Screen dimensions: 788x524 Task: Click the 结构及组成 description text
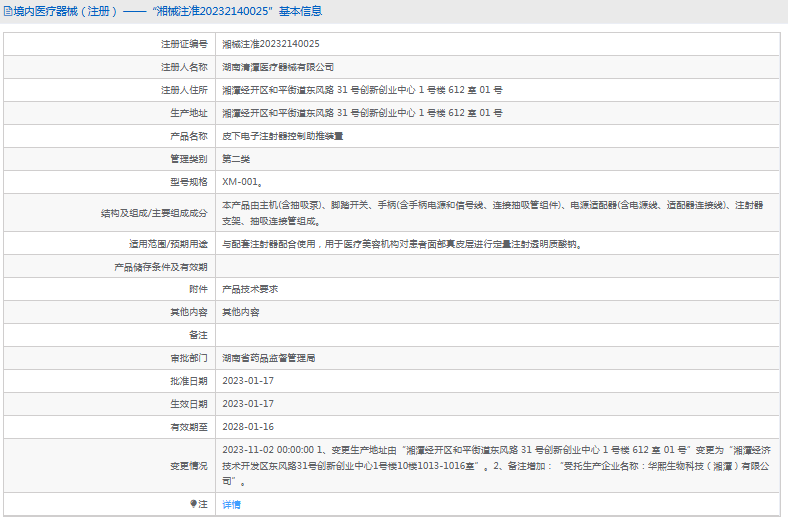(x=492, y=213)
